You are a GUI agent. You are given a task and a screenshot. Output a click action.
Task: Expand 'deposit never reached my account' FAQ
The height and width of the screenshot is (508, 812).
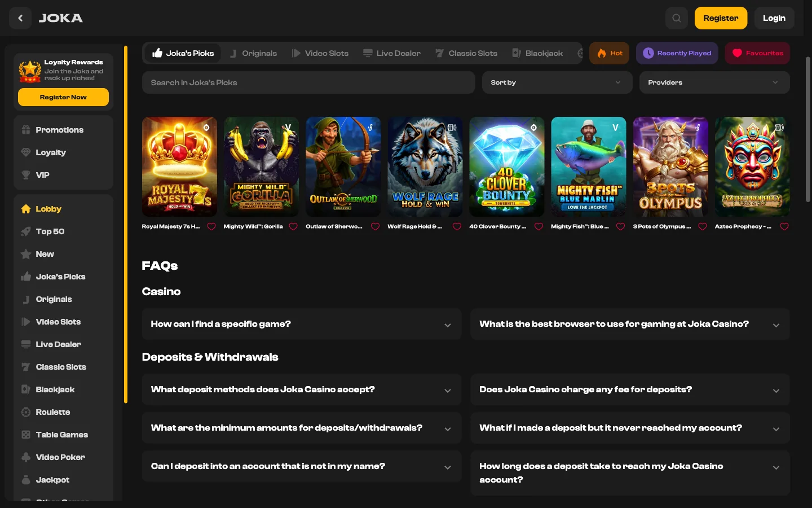pos(630,428)
